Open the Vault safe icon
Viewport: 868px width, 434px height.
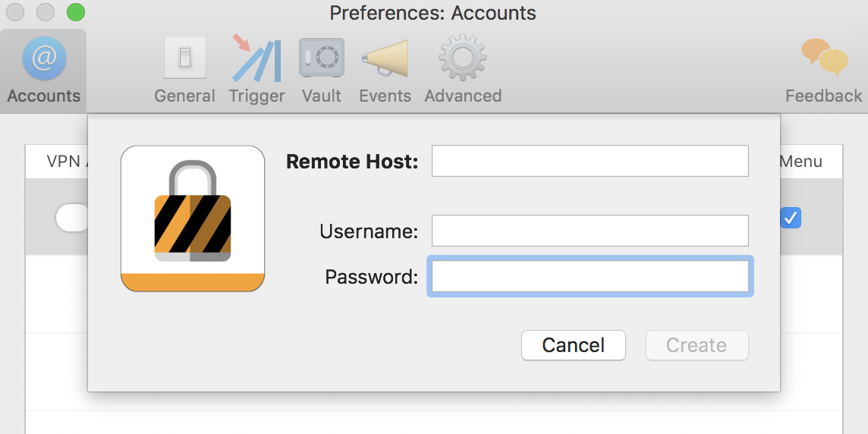pyautogui.click(x=322, y=58)
